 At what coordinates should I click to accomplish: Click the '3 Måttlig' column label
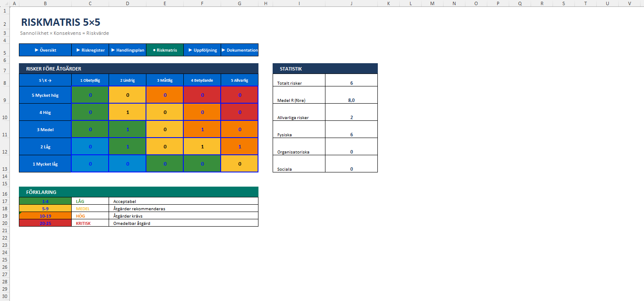click(x=165, y=80)
